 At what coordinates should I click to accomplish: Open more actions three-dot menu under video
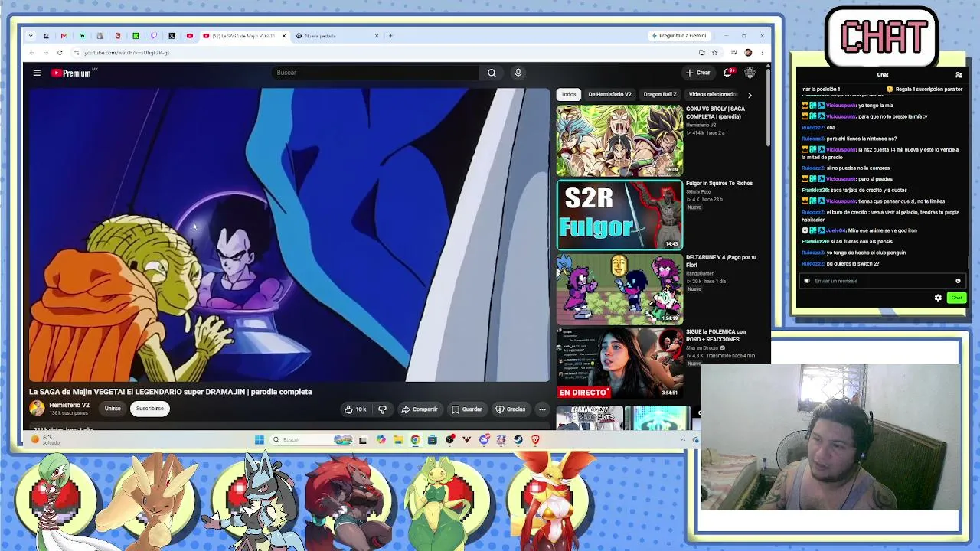pyautogui.click(x=542, y=409)
